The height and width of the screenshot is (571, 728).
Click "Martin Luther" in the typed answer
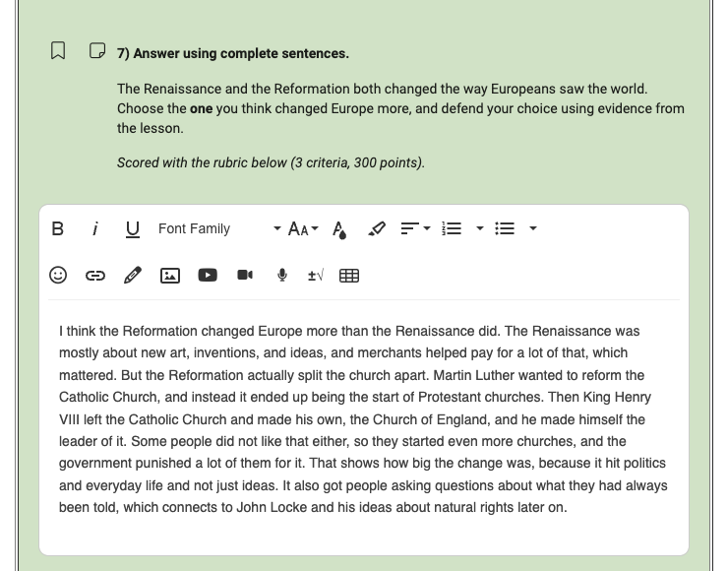(x=474, y=375)
